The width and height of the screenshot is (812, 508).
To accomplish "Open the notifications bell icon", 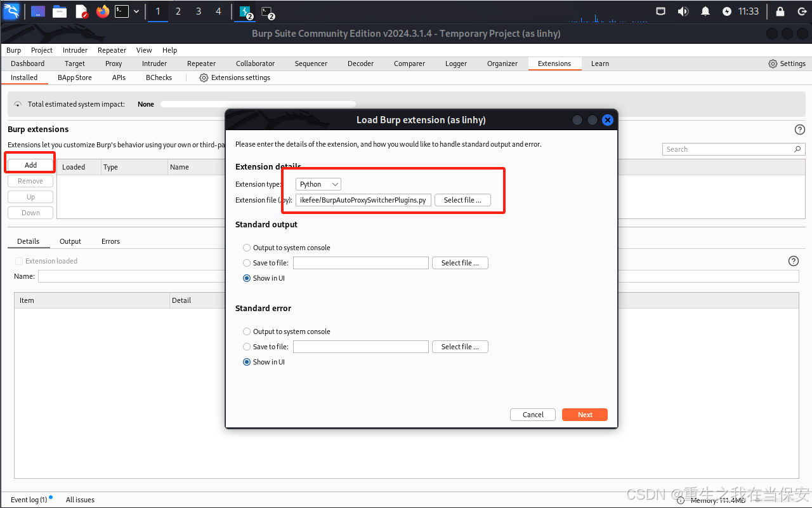I will [705, 11].
